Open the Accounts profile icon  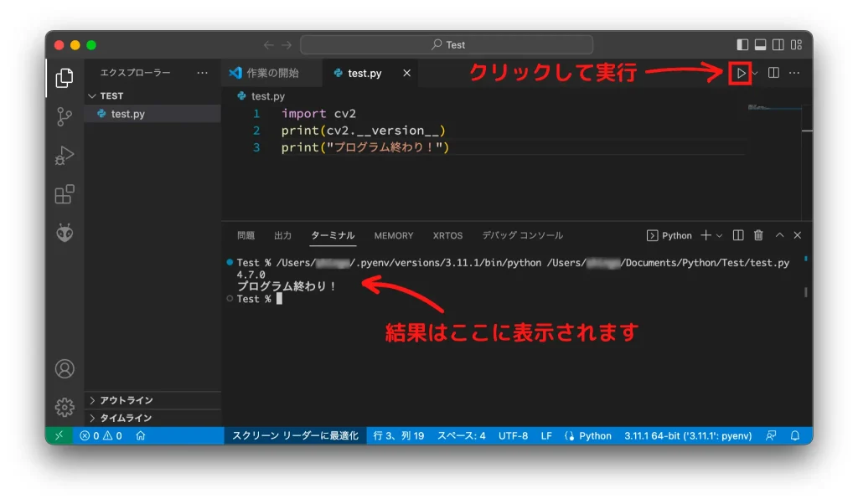65,369
